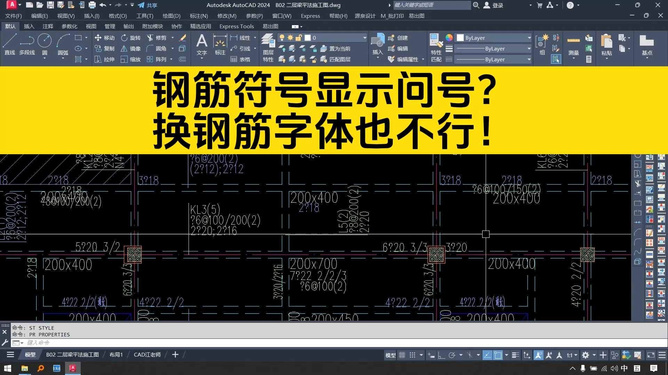This screenshot has height=375, width=668.
Task: Open the workspace switching gear icon
Action: pyautogui.click(x=586, y=355)
